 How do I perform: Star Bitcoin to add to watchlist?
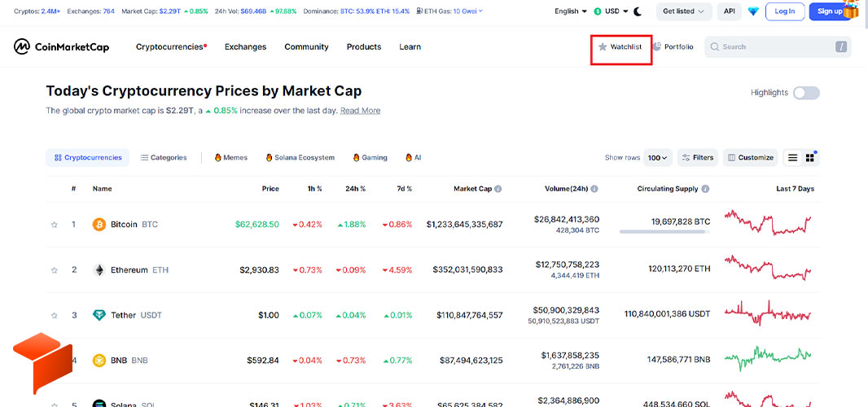click(55, 225)
